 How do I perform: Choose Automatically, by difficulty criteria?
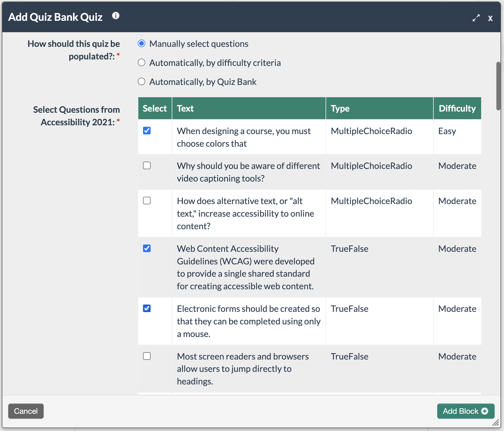142,63
